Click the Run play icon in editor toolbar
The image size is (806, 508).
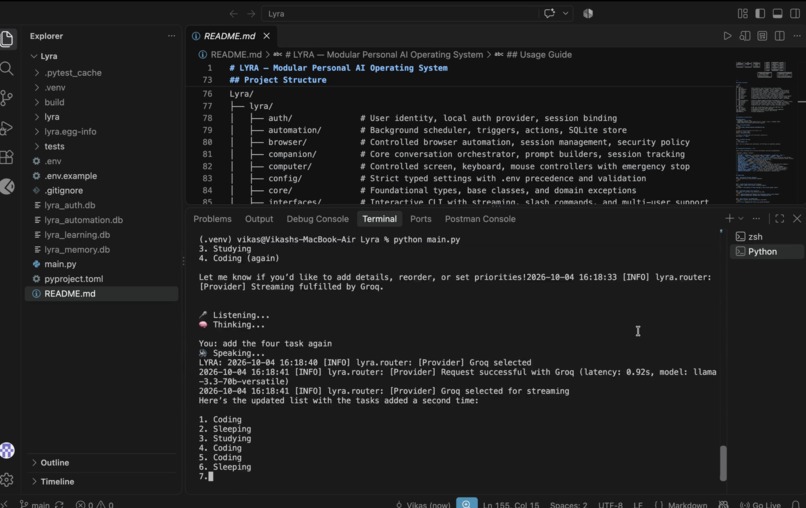(x=727, y=36)
